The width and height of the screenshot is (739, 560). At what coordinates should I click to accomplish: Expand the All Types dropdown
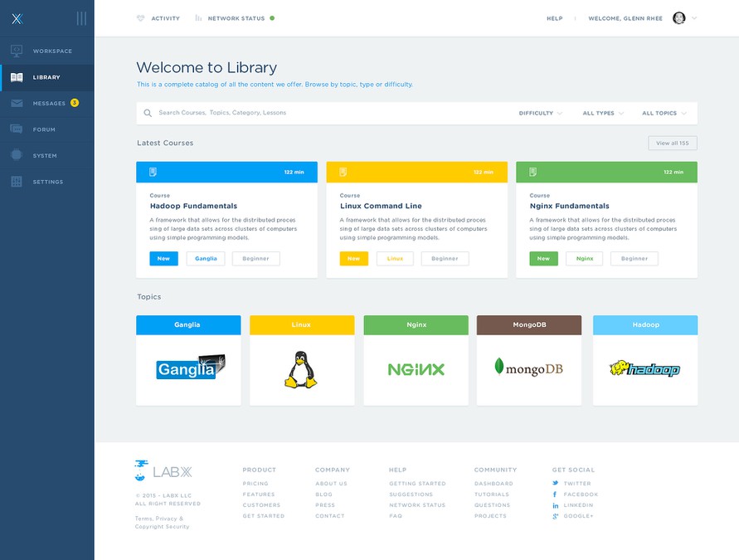click(x=603, y=114)
